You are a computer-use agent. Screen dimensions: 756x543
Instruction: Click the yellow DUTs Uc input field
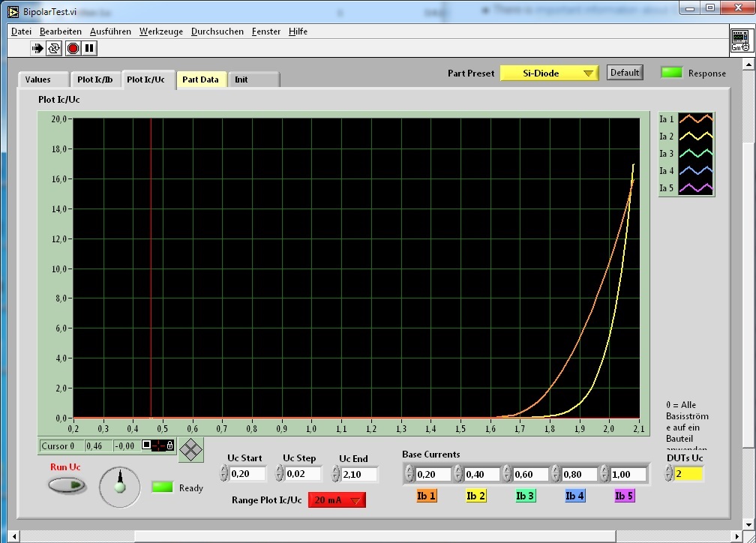689,474
